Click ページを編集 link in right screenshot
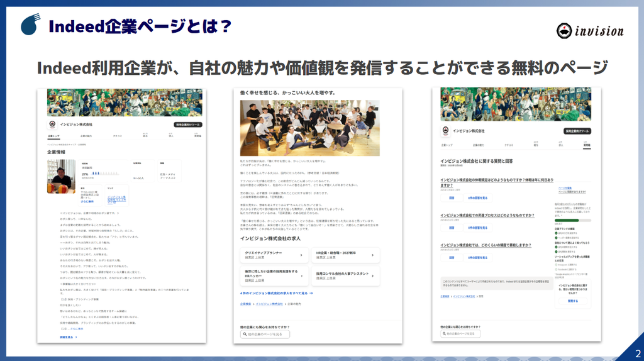This screenshot has height=361, width=644. pos(565,187)
